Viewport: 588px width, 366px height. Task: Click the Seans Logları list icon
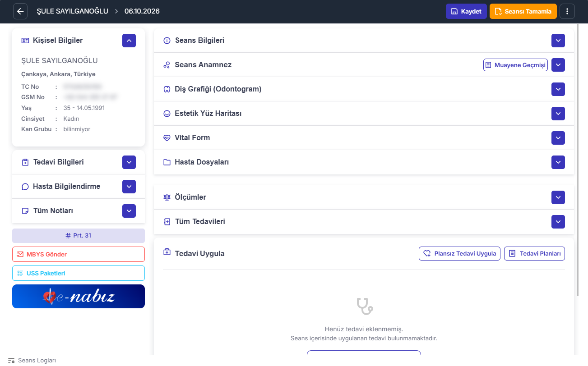tap(11, 361)
